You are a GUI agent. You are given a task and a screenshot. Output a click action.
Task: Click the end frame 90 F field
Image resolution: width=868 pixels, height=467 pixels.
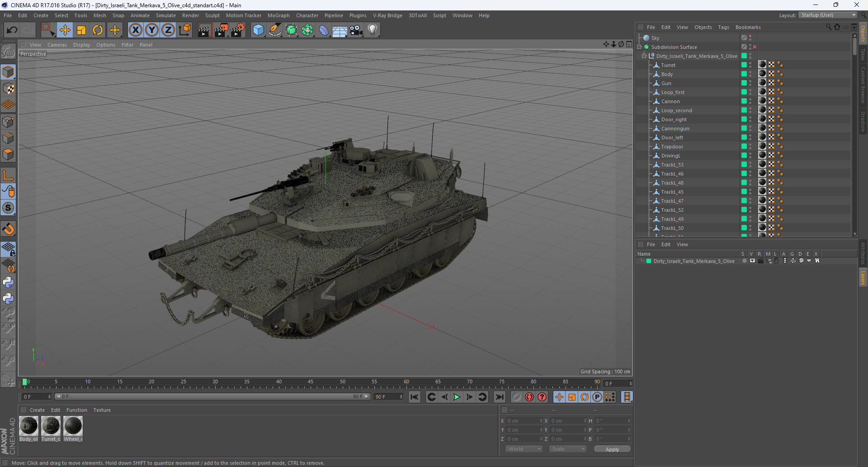coord(388,397)
